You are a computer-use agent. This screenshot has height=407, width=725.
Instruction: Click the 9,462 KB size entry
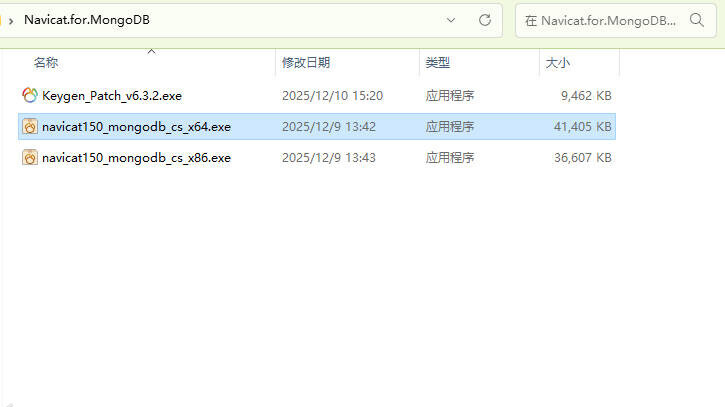click(586, 96)
